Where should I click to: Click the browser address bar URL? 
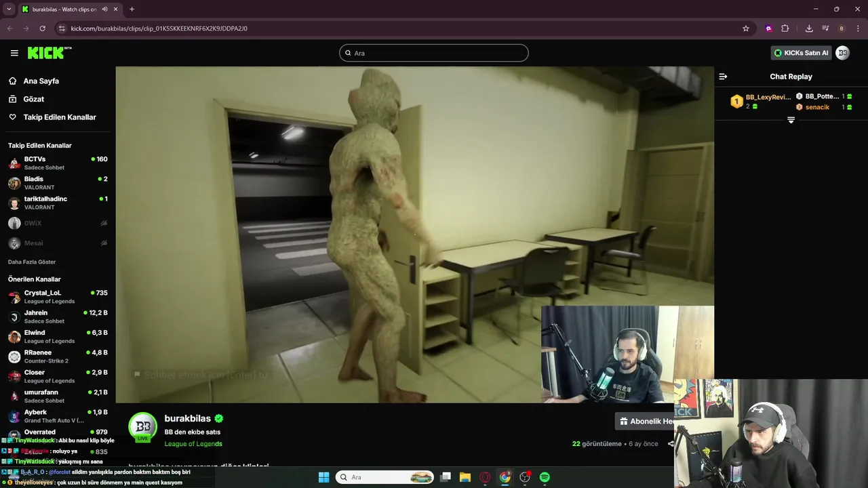tap(159, 28)
